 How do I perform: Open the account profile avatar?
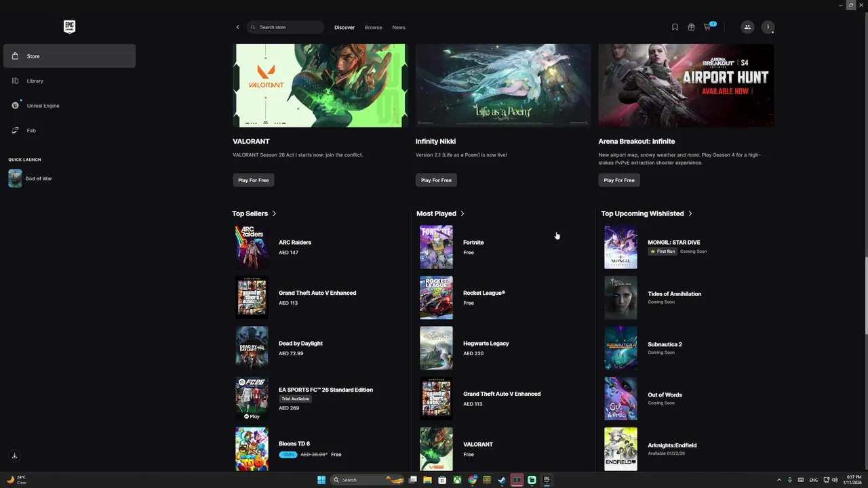pos(768,27)
